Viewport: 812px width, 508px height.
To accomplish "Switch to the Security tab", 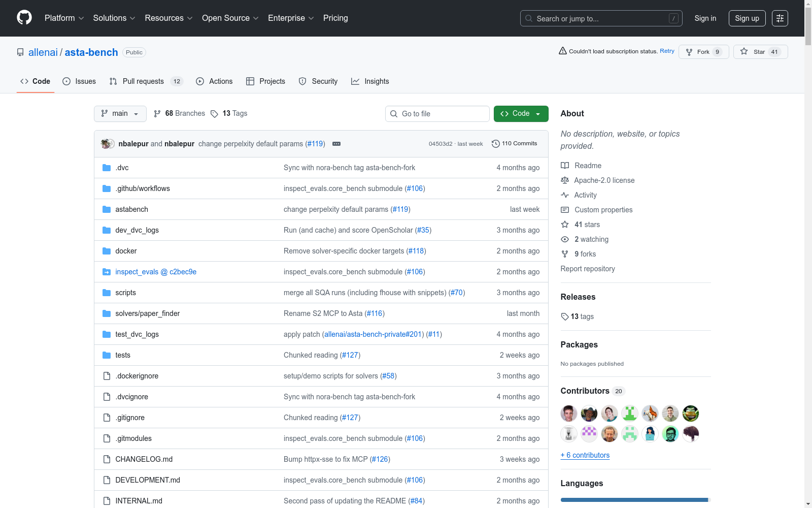I will tap(318, 81).
